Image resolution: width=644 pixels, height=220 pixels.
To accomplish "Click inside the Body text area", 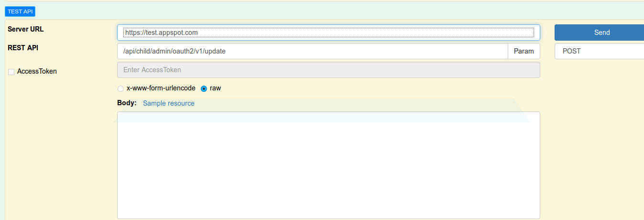I will click(328, 165).
